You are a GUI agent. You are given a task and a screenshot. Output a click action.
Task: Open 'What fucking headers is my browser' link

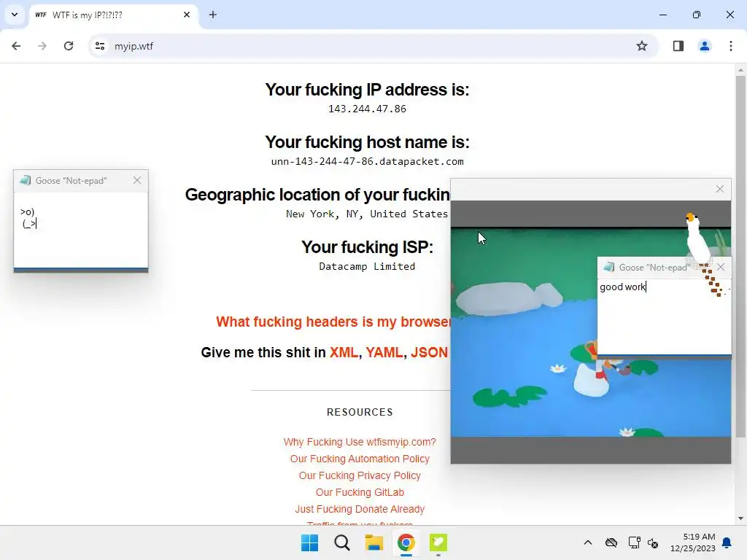[333, 322]
